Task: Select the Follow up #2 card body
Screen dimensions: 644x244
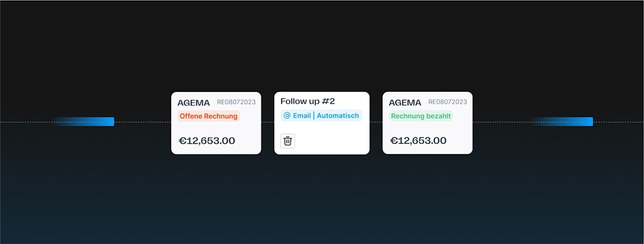Action: (322, 123)
